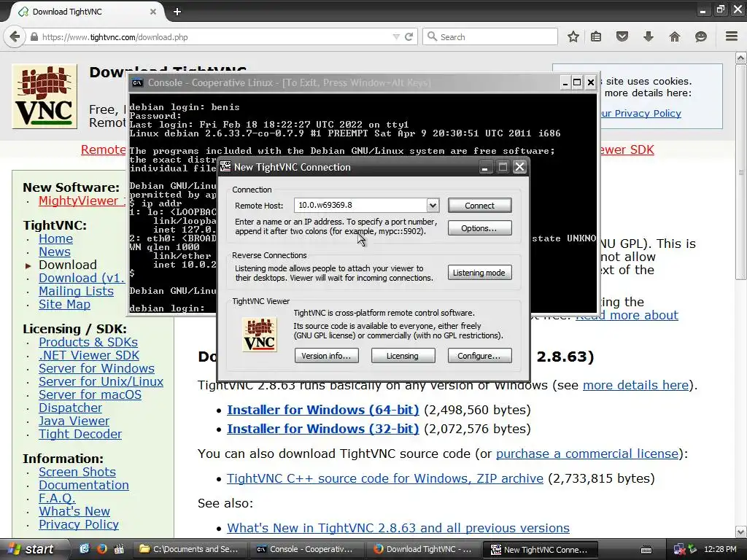Expand the Remote Host dropdown list
Image resolution: width=747 pixels, height=560 pixels.
(x=433, y=205)
